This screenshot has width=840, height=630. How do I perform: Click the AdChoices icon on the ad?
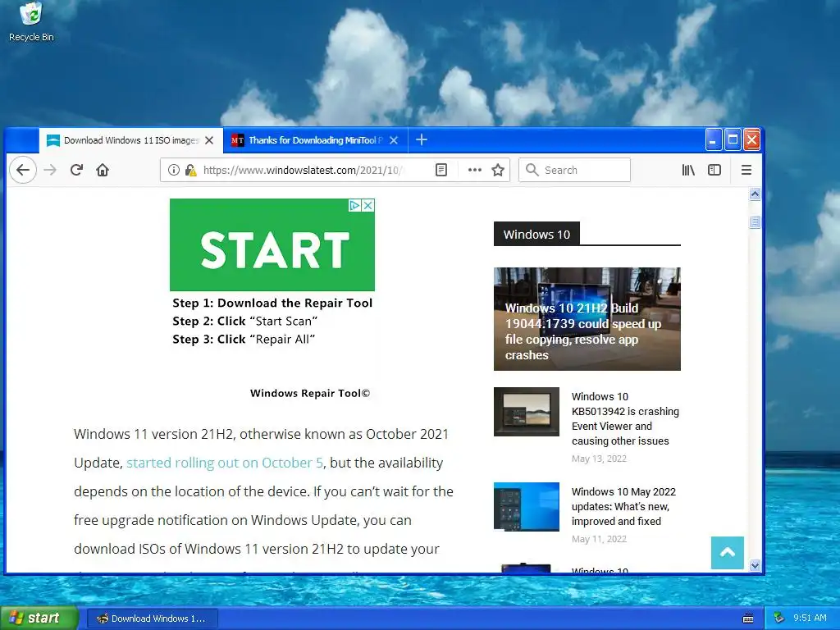pyautogui.click(x=354, y=205)
